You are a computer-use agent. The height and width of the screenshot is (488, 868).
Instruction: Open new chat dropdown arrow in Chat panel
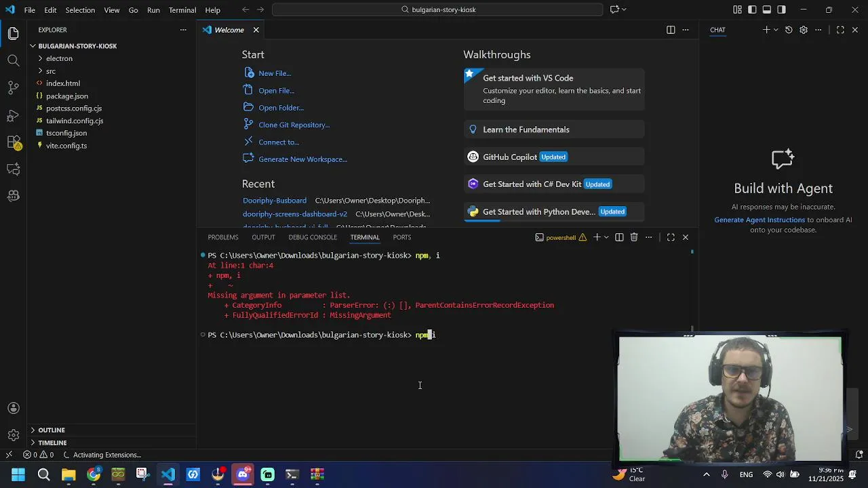coord(776,30)
